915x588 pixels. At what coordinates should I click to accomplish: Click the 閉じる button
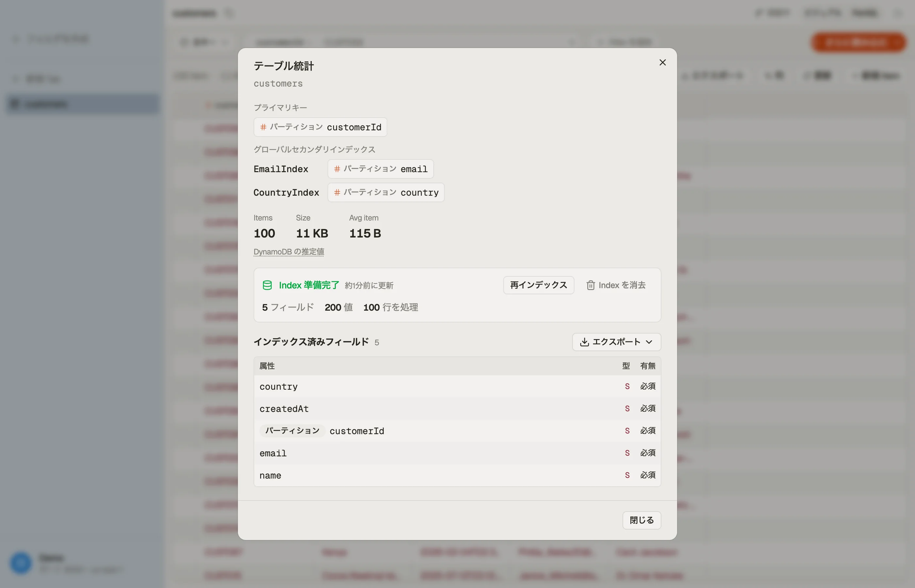[x=641, y=520]
